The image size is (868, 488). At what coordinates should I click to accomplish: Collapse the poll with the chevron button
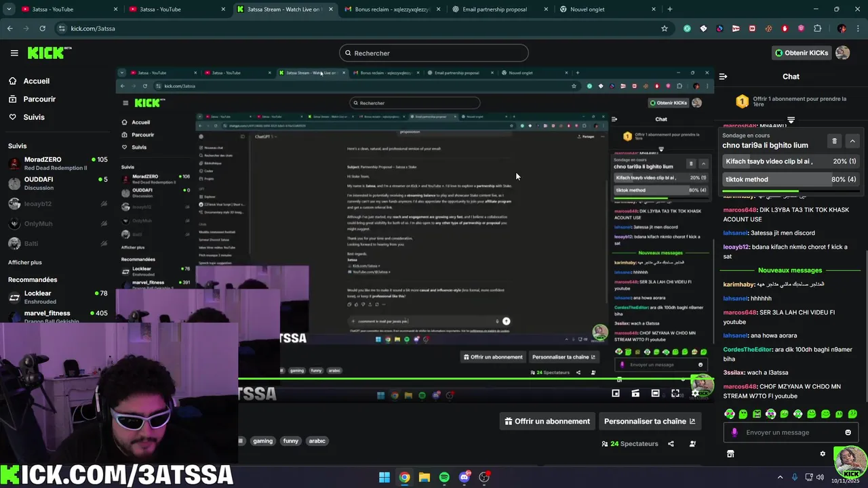[852, 141]
